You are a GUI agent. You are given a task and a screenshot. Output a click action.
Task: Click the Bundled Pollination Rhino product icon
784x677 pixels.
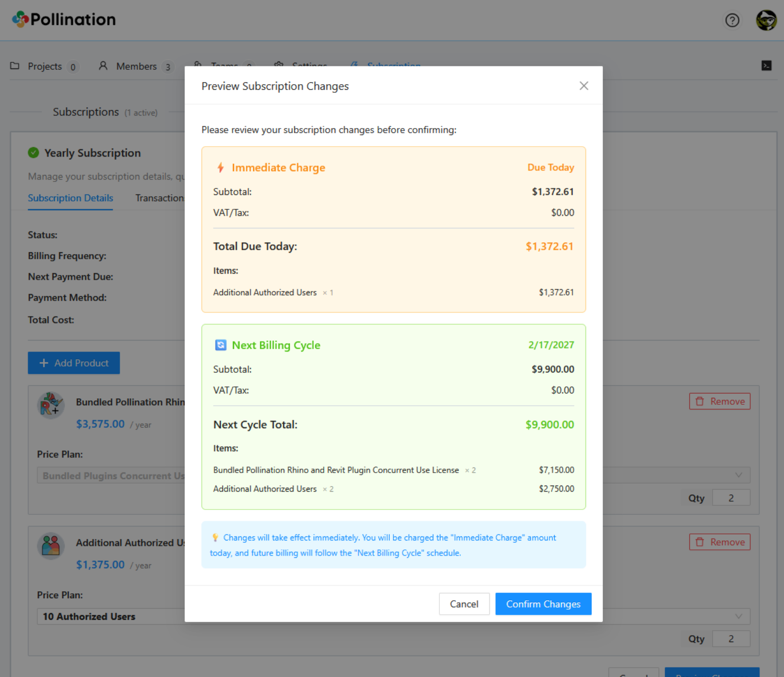[x=51, y=405]
